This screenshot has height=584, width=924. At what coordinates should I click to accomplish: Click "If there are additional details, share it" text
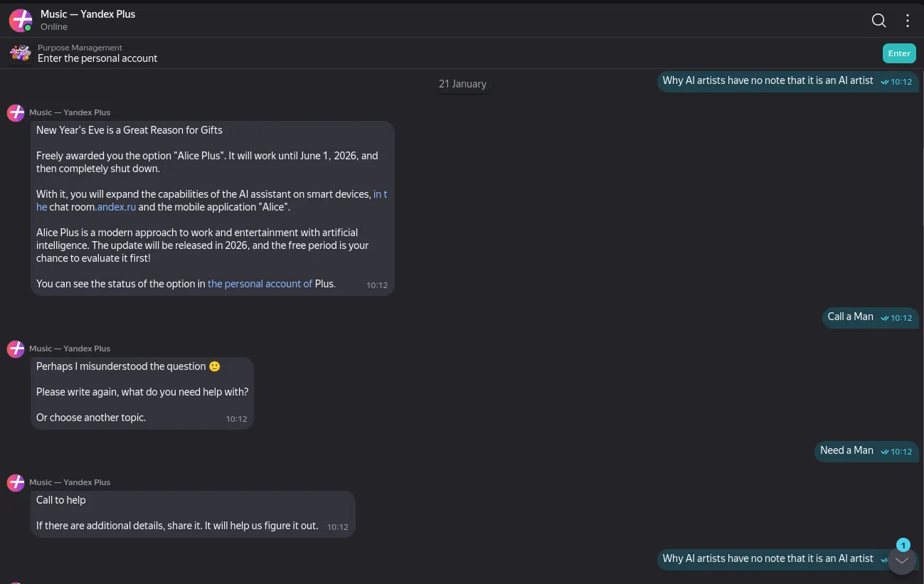tap(177, 526)
